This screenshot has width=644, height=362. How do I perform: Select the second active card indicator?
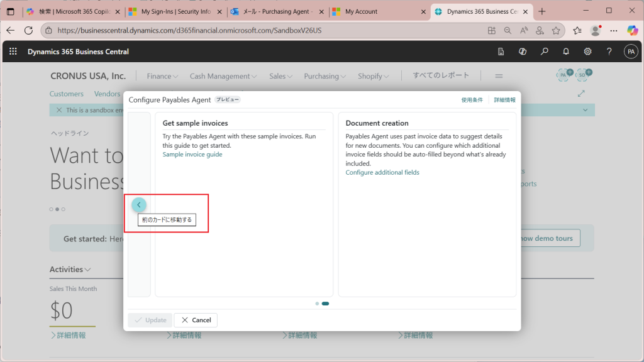325,304
